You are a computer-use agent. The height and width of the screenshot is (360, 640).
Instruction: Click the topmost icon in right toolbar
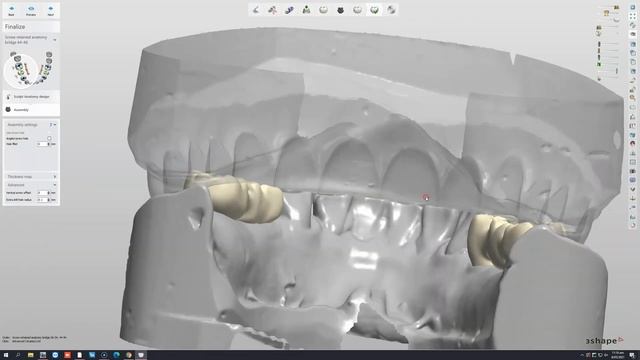tap(633, 7)
